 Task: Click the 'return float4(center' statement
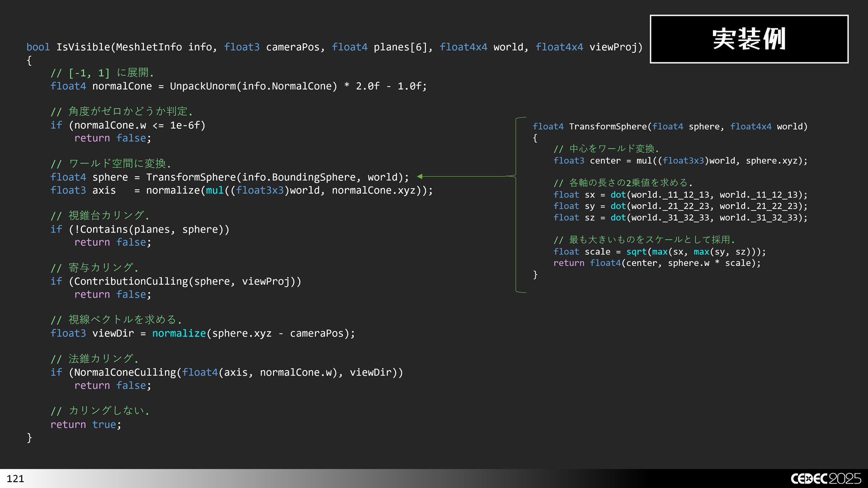point(656,263)
